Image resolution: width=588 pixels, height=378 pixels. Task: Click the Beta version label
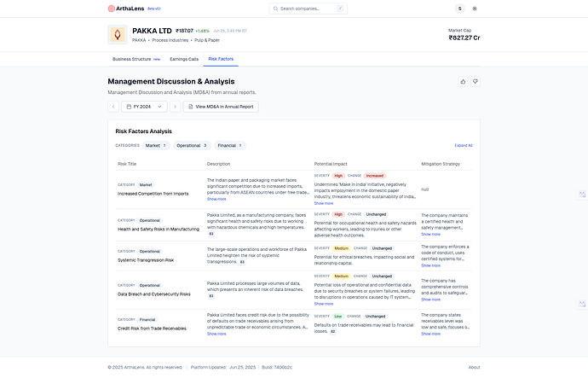(x=153, y=9)
